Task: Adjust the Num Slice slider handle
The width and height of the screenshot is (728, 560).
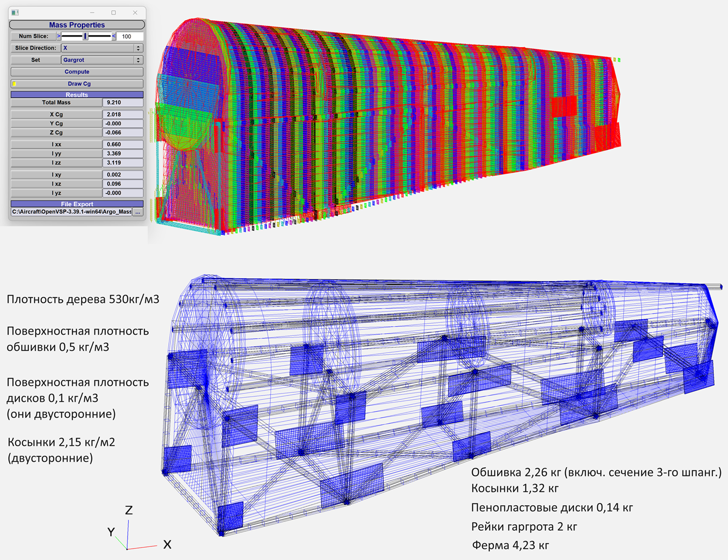Action: coord(85,36)
